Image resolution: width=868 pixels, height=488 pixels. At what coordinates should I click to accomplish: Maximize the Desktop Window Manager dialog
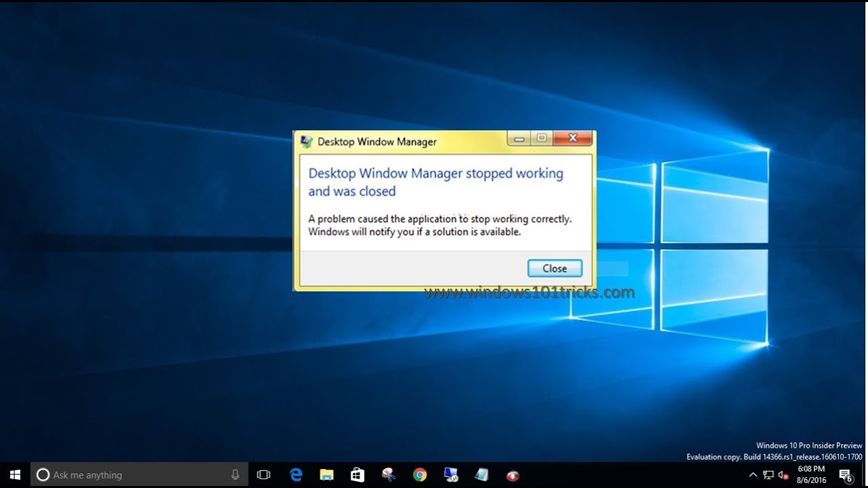541,138
